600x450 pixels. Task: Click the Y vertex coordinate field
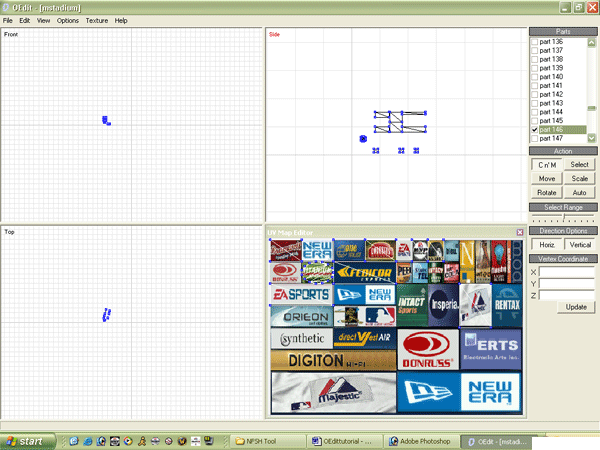pos(567,284)
